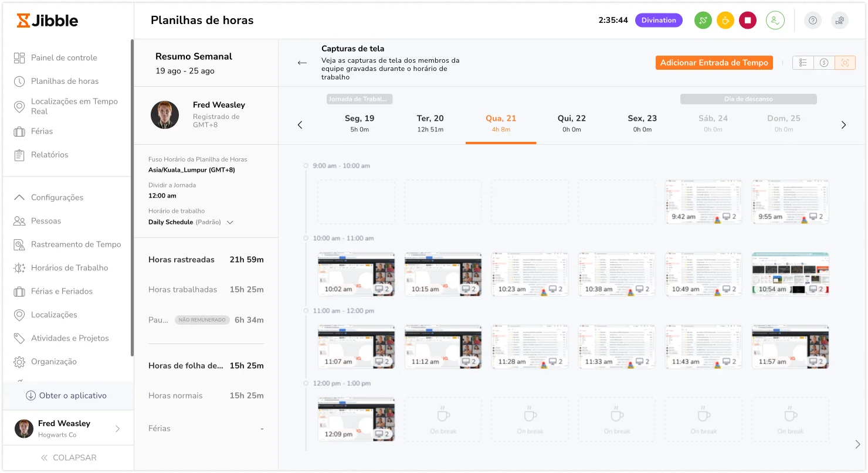Open the 10:38 am screenshot
868x473 pixels.
click(x=616, y=274)
